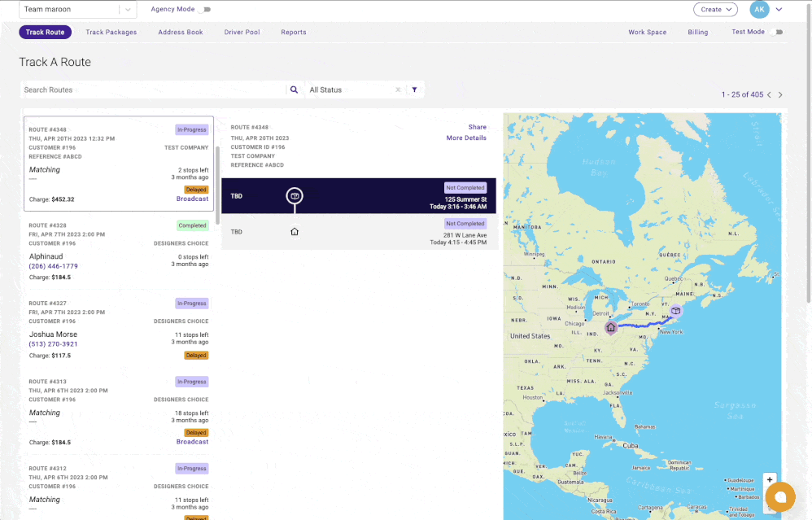Open the Driver Pool tab
The width and height of the screenshot is (812, 520).
[x=242, y=32]
